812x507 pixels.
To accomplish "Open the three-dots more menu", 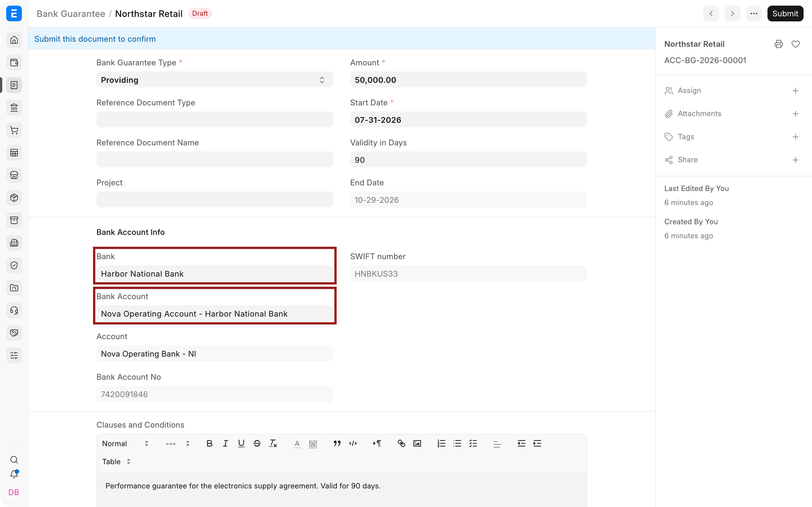I will tap(754, 14).
